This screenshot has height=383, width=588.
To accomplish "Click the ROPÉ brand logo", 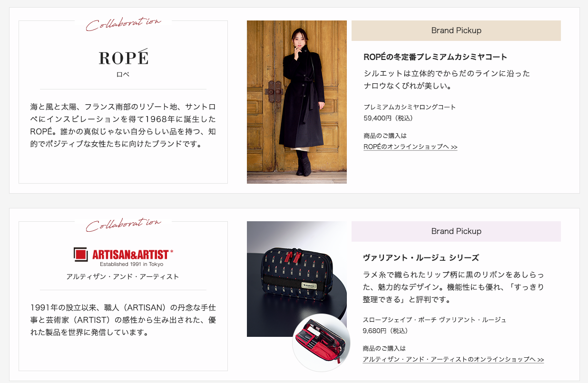I will [124, 57].
